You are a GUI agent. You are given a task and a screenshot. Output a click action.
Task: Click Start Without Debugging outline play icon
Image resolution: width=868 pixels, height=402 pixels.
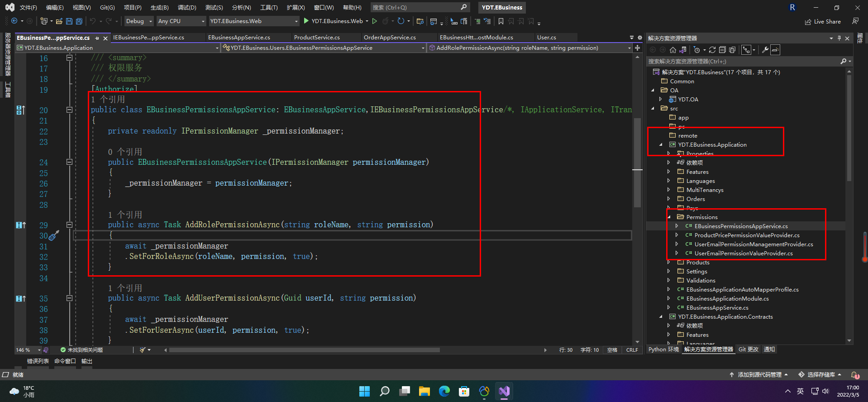[x=375, y=21]
